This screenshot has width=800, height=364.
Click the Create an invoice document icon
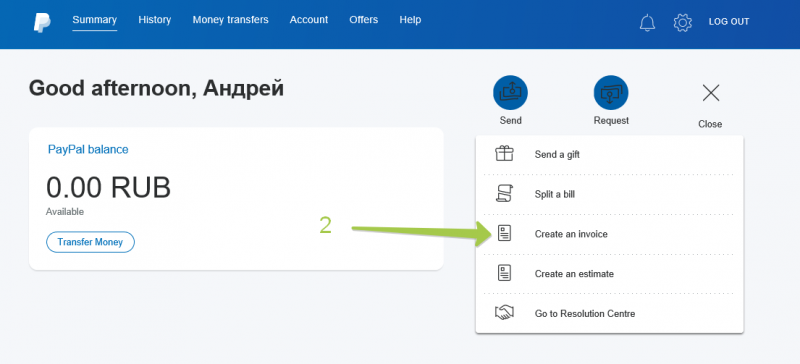(x=504, y=233)
